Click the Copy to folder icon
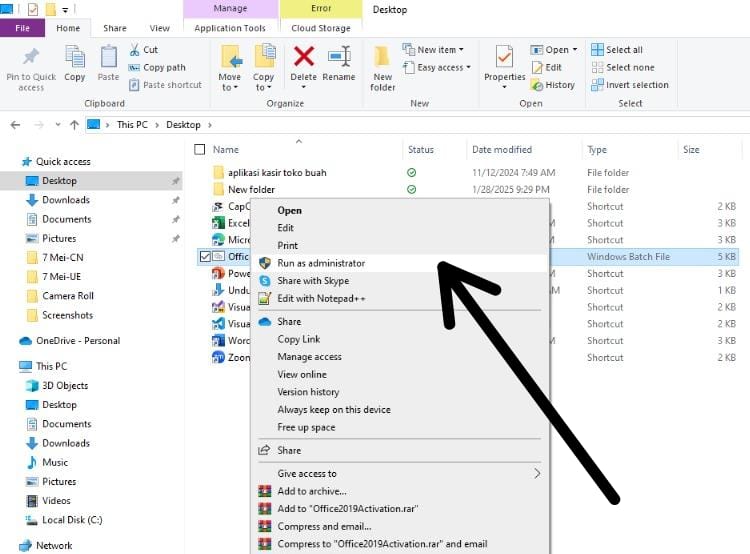The width and height of the screenshot is (750, 554). 265,56
